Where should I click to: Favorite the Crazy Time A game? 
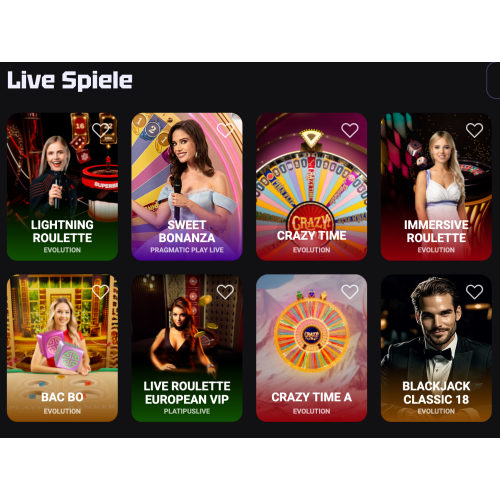point(350,292)
